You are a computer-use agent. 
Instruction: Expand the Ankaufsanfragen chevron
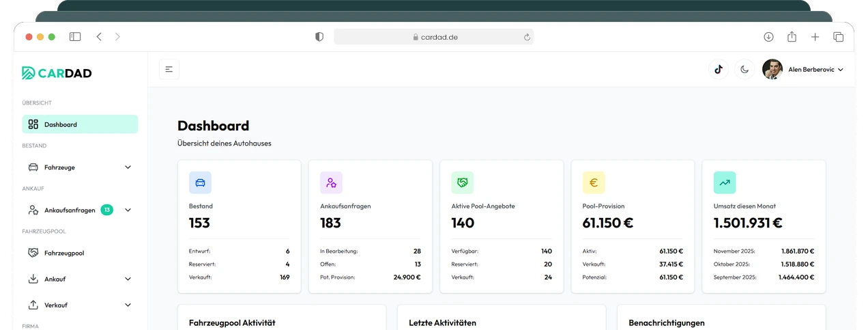[x=128, y=210]
